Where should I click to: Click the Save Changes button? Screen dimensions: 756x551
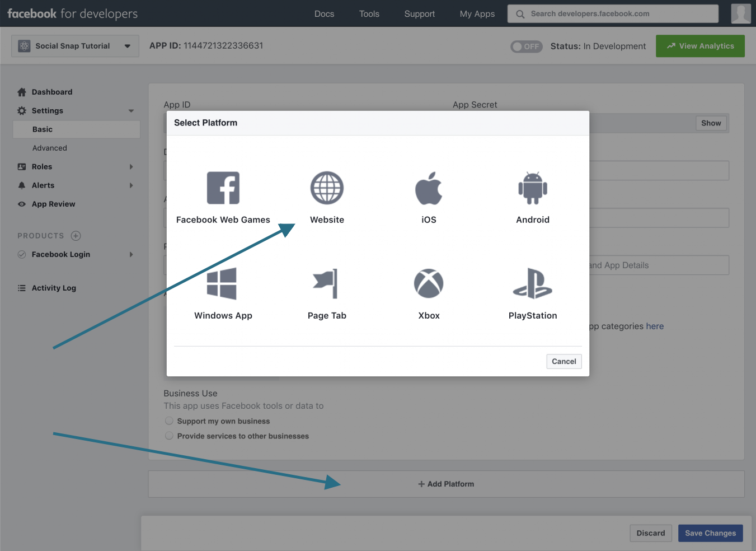[710, 533]
